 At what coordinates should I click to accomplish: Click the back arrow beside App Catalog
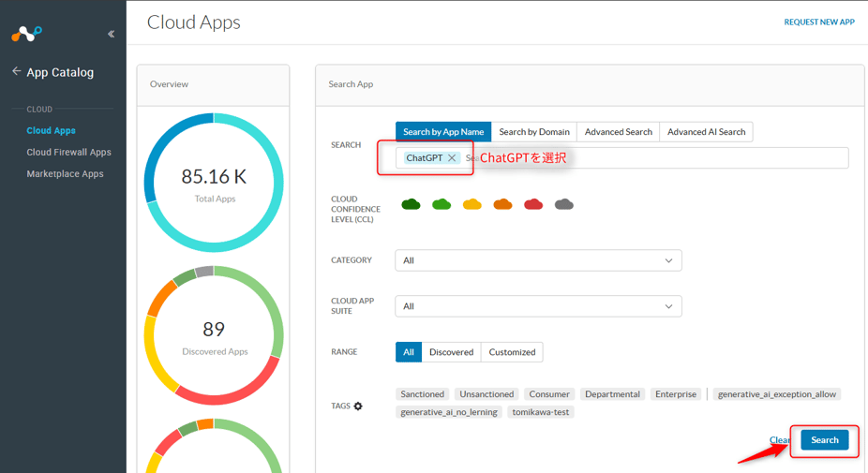pyautogui.click(x=16, y=71)
